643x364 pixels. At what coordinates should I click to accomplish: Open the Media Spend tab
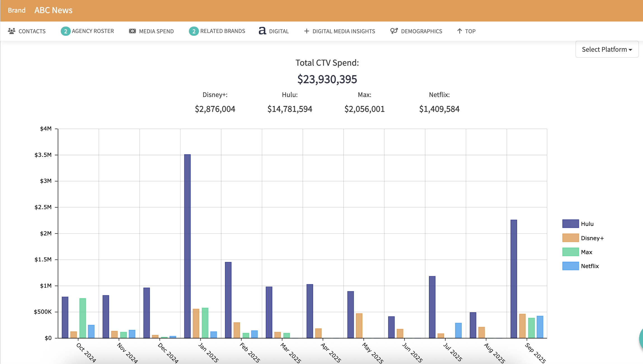[x=156, y=31]
